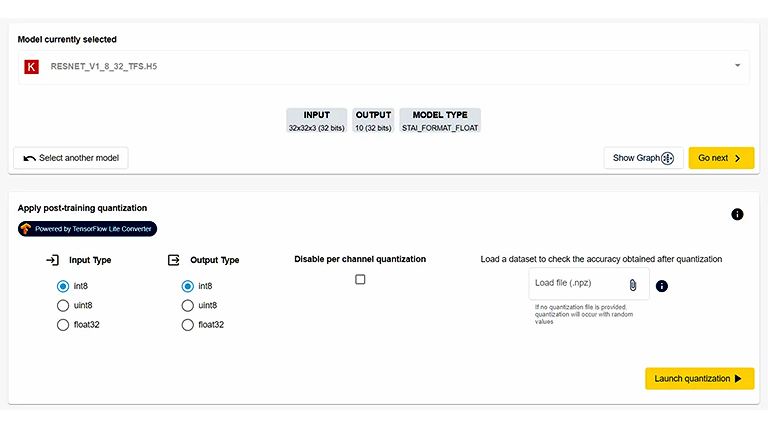Click the TensorFlow logo in badge

coord(25,229)
